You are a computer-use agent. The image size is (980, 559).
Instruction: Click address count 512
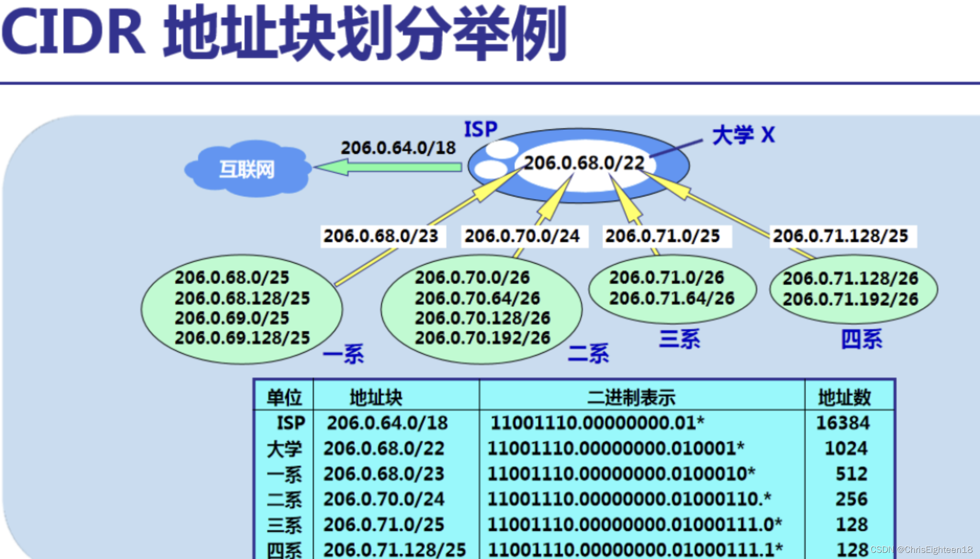(x=852, y=474)
